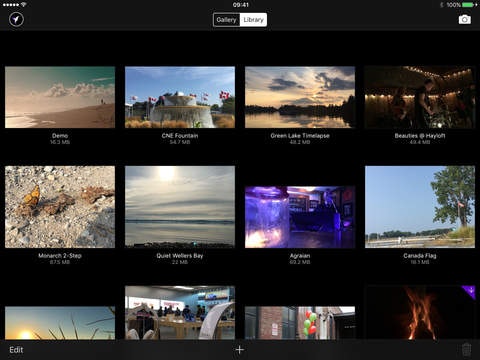The height and width of the screenshot is (360, 480).
Task: Open the Demo beach thumbnail
Action: [x=60, y=97]
